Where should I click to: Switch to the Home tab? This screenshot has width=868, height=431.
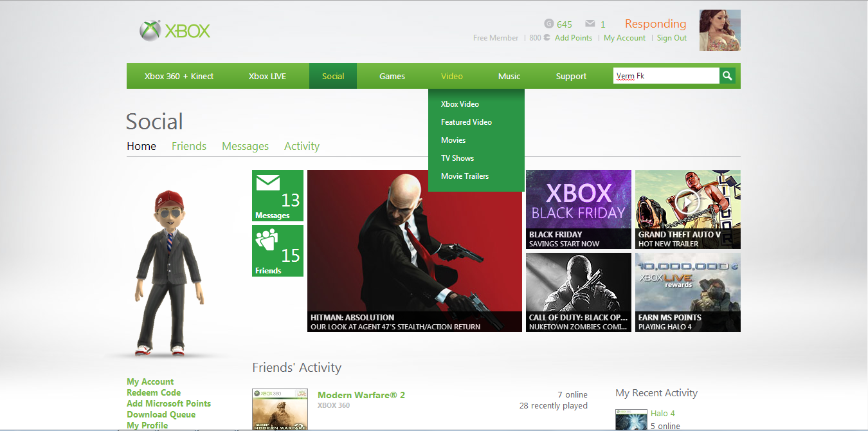(141, 146)
